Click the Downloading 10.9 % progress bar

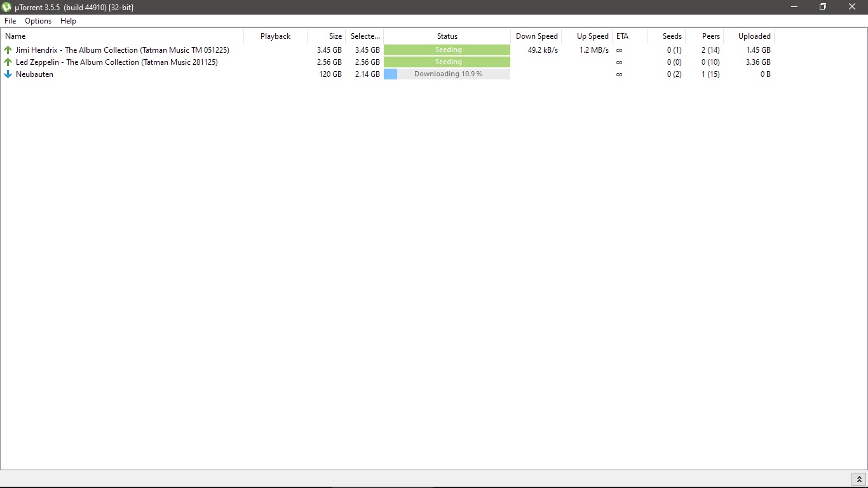447,74
